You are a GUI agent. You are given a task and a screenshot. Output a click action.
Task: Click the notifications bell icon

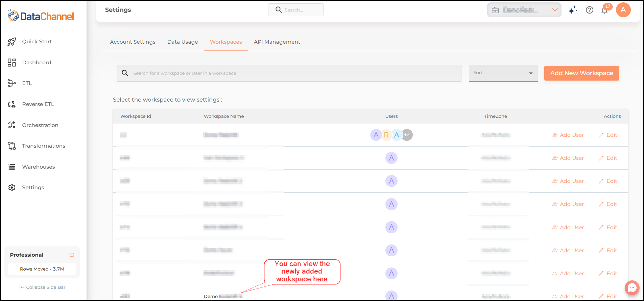pyautogui.click(x=604, y=10)
